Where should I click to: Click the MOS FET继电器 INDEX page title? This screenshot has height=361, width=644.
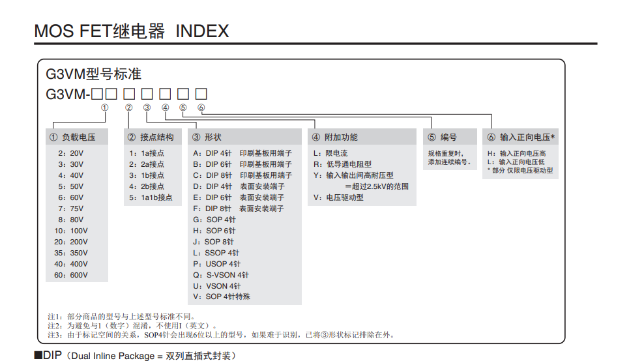coord(131,31)
